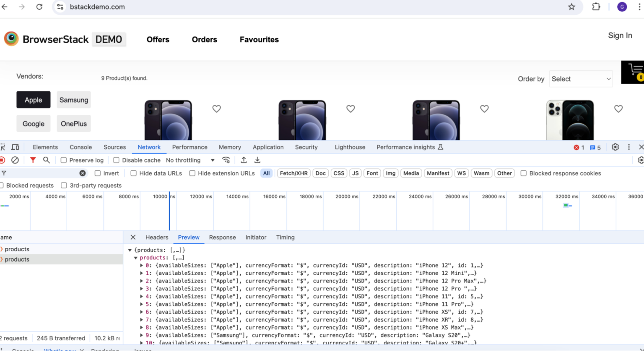
Task: Clear the network log
Action: tap(15, 160)
